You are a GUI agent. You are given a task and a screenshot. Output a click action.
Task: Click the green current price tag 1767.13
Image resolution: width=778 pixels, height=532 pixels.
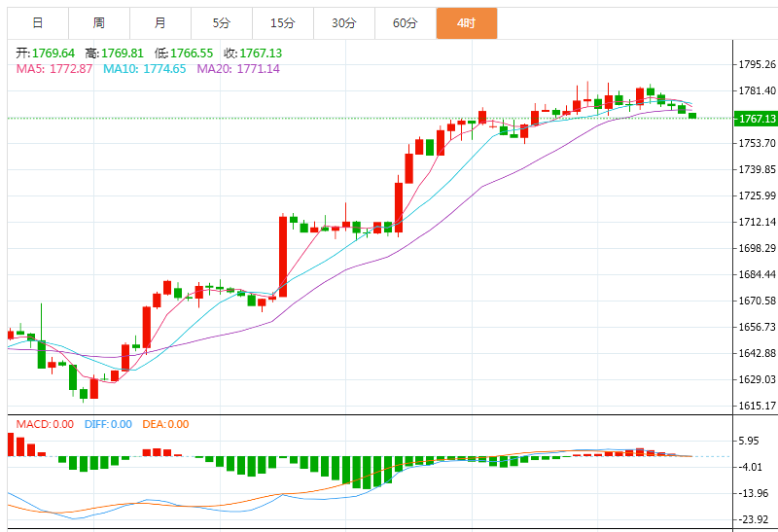(x=757, y=119)
